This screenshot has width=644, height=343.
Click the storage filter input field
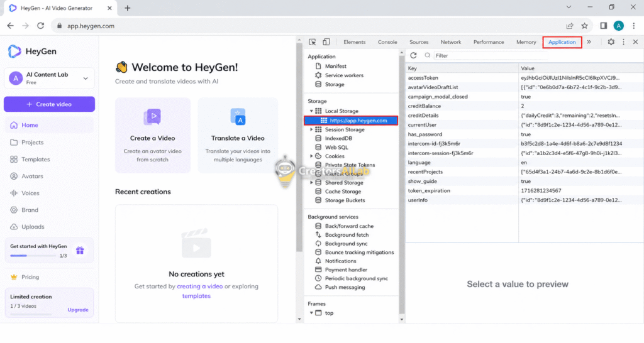[491, 55]
